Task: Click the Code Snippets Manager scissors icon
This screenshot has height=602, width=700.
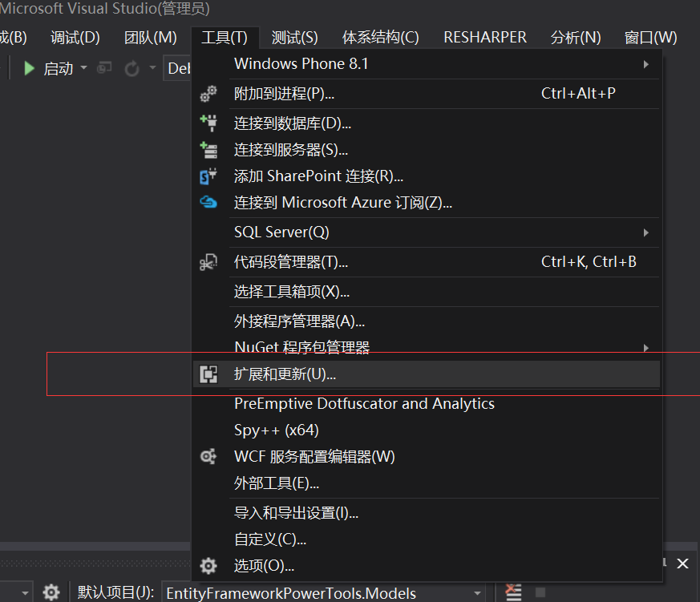Action: (x=208, y=262)
